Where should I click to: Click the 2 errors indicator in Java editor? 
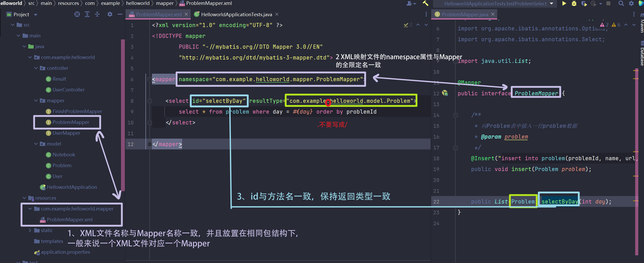(604, 25)
